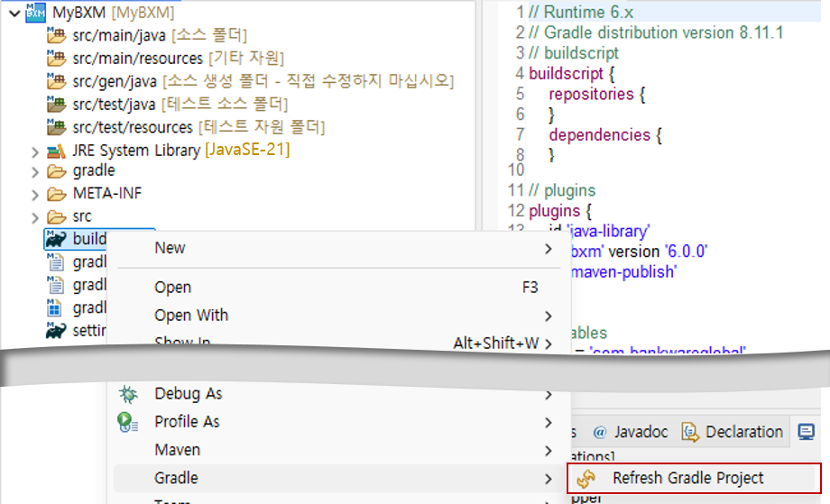The height and width of the screenshot is (504, 830).
Task: Click the Refresh Gradle Project icon
Action: click(586, 479)
